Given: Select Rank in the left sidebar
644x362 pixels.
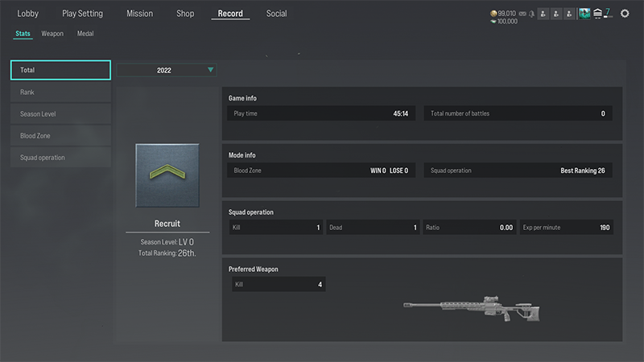Looking at the screenshot, I should pos(60,93).
